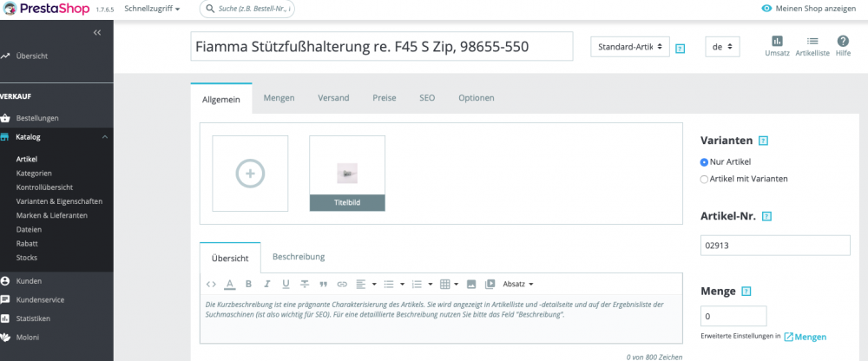Switch to the Mengen tab
This screenshot has width=868, height=361.
[279, 98]
